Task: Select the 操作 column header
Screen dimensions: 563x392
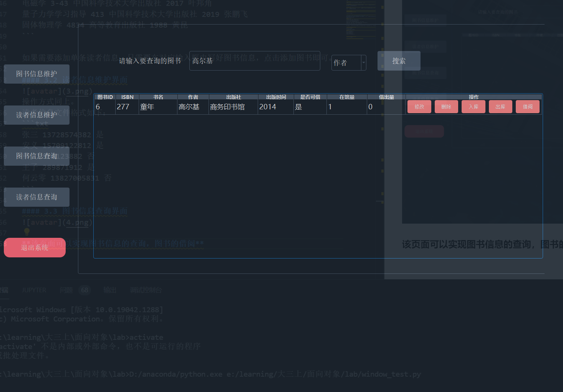Action: click(x=474, y=97)
